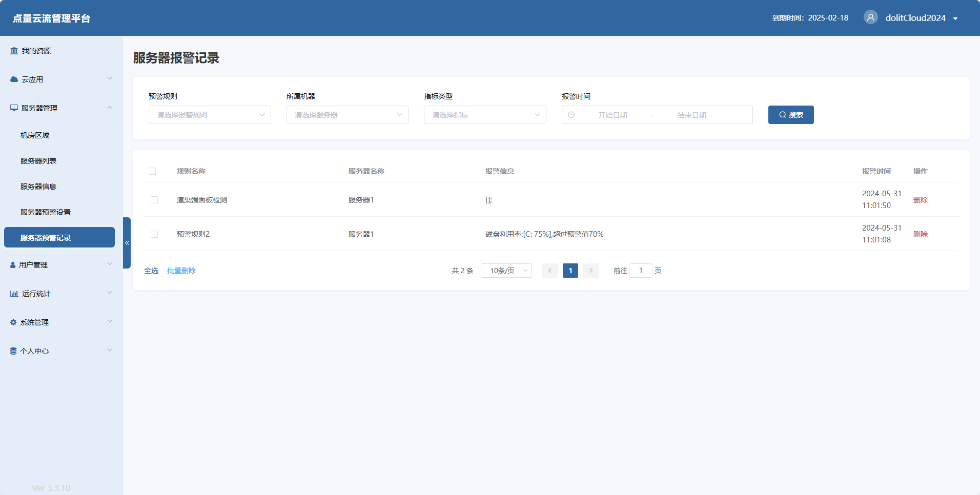The width and height of the screenshot is (980, 495).
Task: Open the 所属机器 server dropdown
Action: (x=347, y=115)
